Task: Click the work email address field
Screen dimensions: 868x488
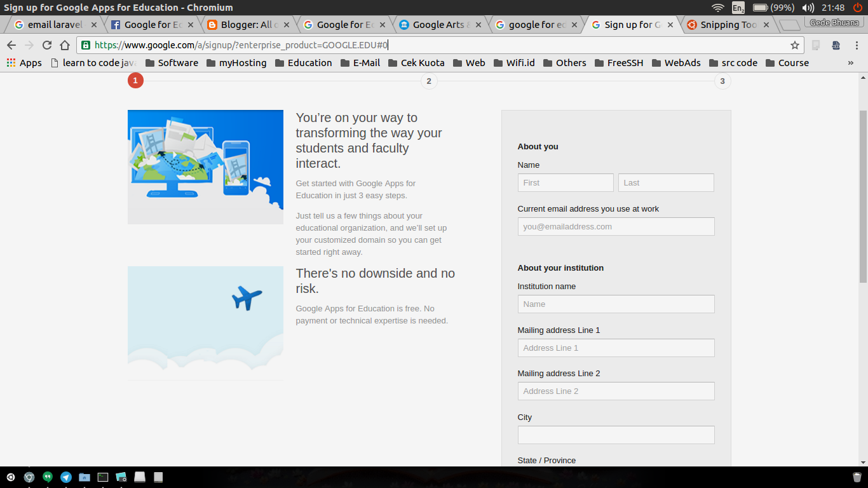Action: [x=616, y=226]
